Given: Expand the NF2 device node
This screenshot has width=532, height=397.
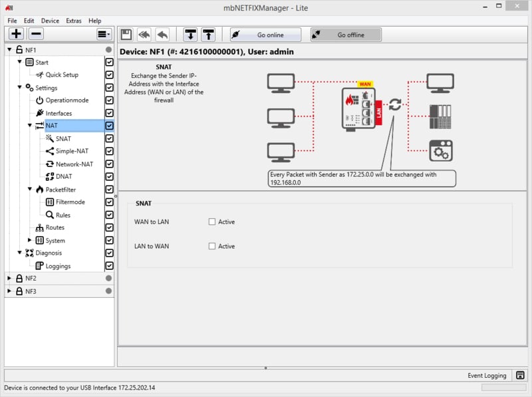Looking at the screenshot, I should (9, 278).
